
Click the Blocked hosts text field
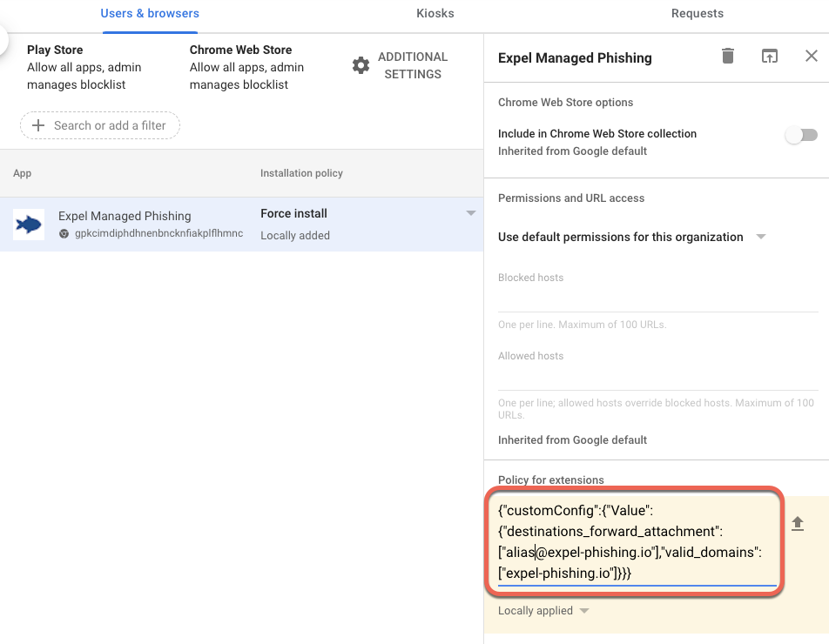pos(657,300)
